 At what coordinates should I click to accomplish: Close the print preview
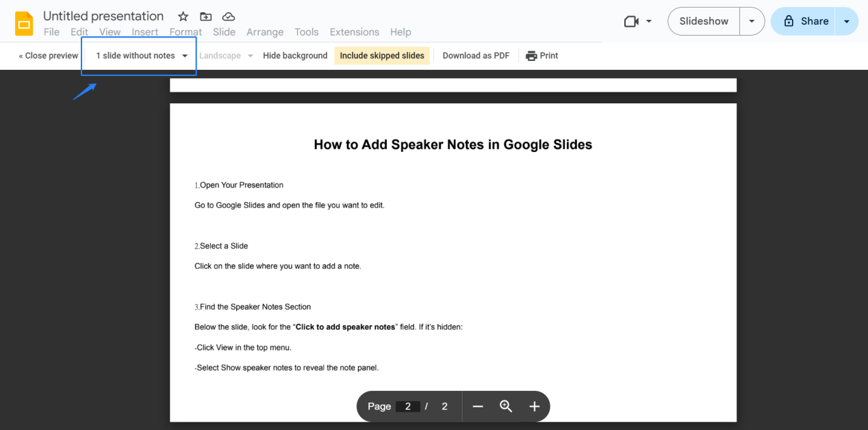tap(47, 55)
